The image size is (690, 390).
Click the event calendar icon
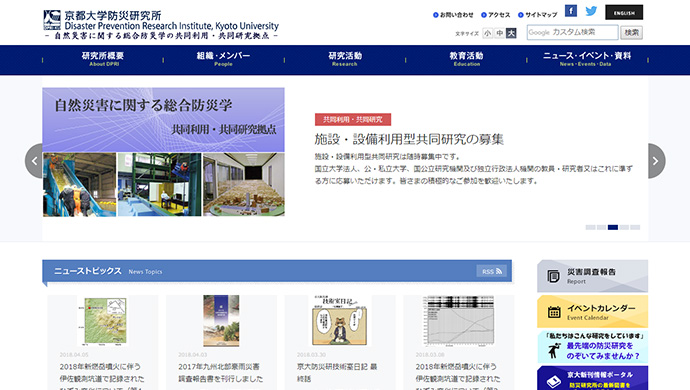point(554,312)
